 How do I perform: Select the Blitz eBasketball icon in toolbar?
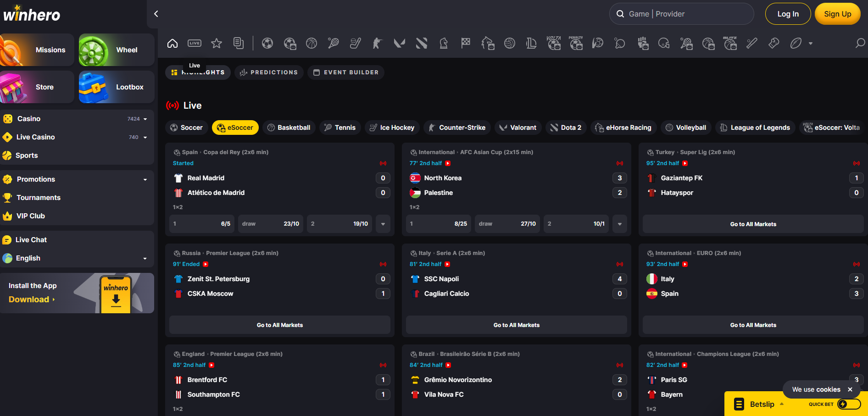coord(730,44)
